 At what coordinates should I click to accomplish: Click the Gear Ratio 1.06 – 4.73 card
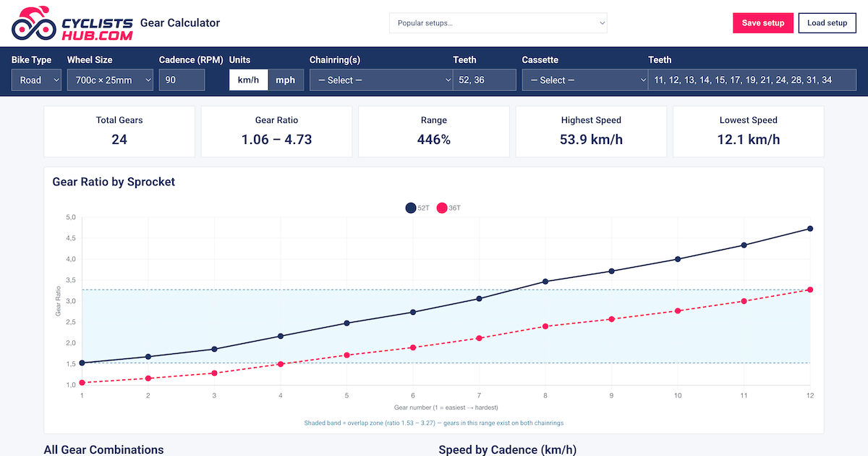(x=277, y=132)
